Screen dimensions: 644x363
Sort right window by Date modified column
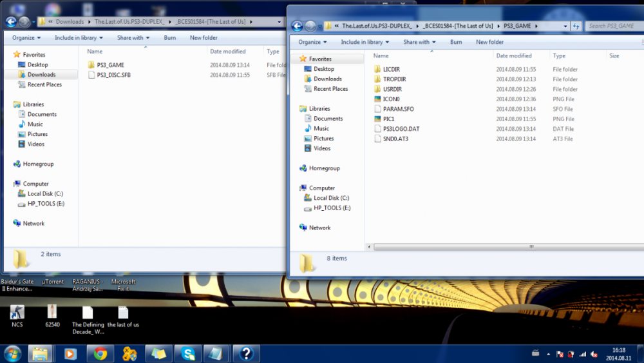click(x=514, y=55)
